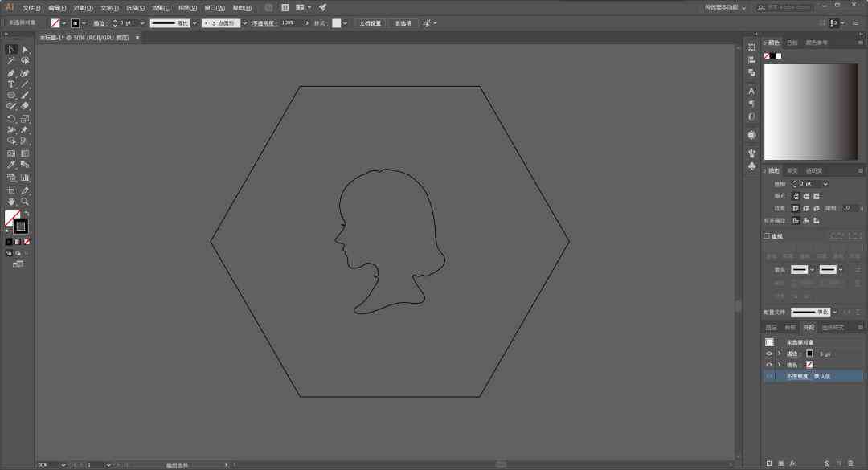The image size is (868, 470).
Task: Select the Magic Wand tool
Action: 11,61
